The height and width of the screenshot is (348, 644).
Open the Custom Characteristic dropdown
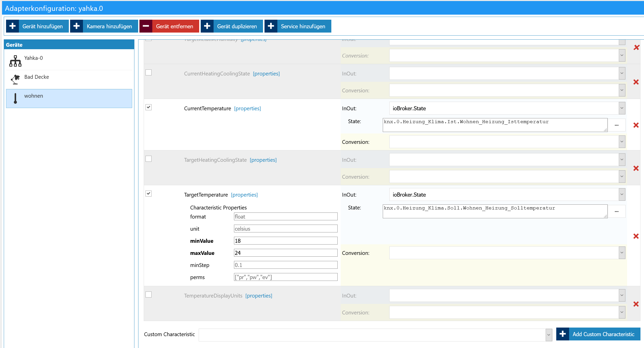coord(375,335)
